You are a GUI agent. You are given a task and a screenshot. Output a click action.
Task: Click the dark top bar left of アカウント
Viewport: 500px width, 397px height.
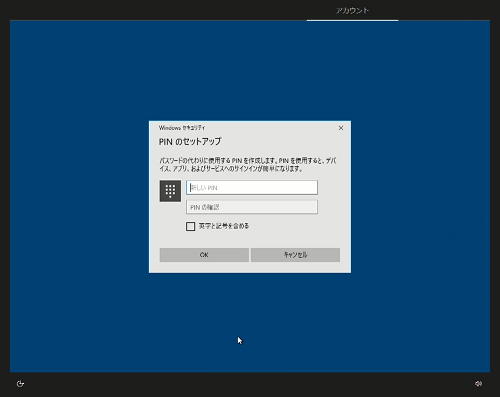click(153, 10)
